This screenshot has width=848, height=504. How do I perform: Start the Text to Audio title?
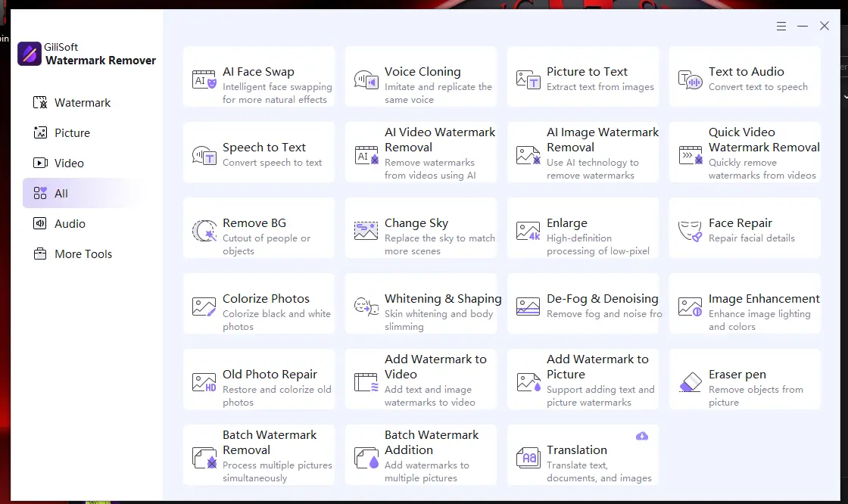(747, 71)
